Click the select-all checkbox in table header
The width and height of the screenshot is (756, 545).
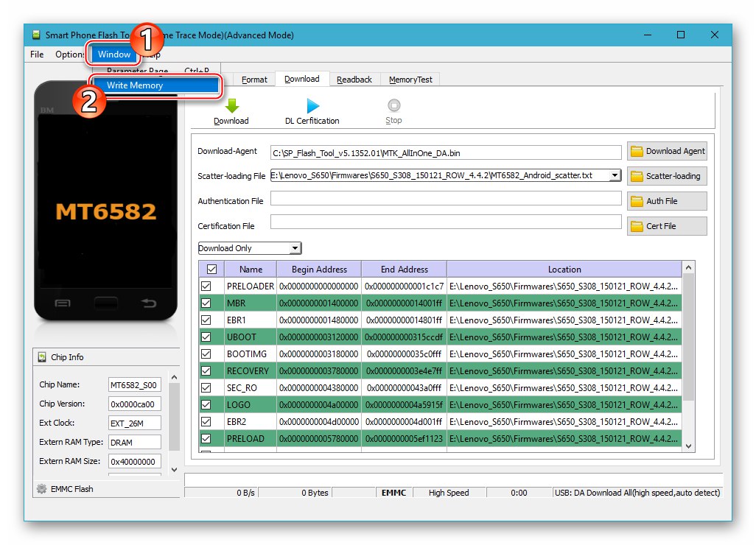(x=211, y=268)
